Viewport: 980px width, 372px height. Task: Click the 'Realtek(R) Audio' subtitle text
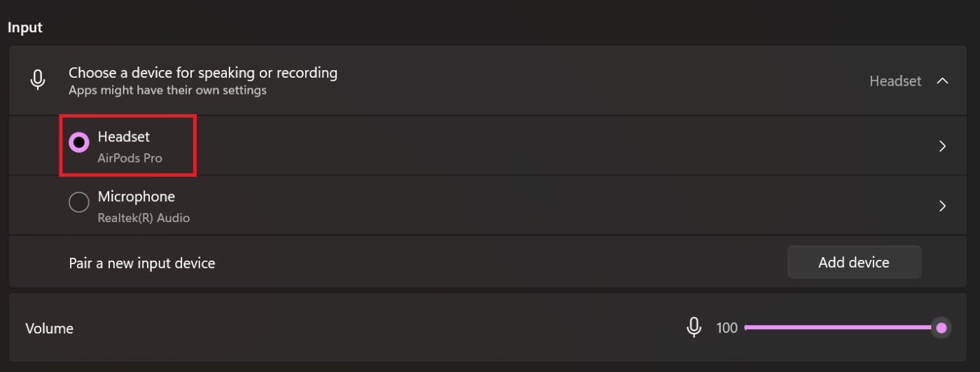pos(143,218)
